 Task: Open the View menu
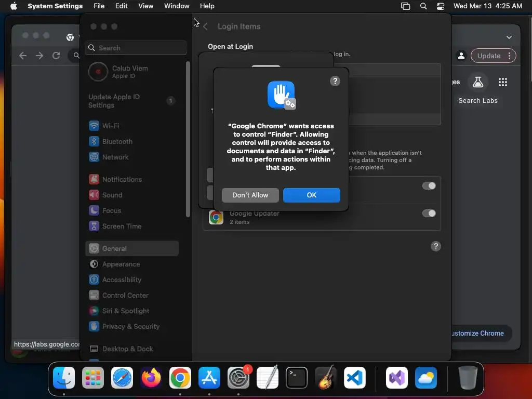146,6
